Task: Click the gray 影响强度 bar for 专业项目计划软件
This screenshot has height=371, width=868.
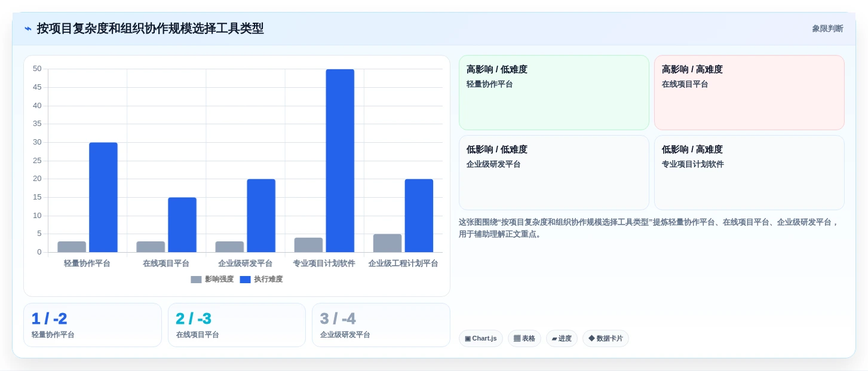Action: coord(308,245)
